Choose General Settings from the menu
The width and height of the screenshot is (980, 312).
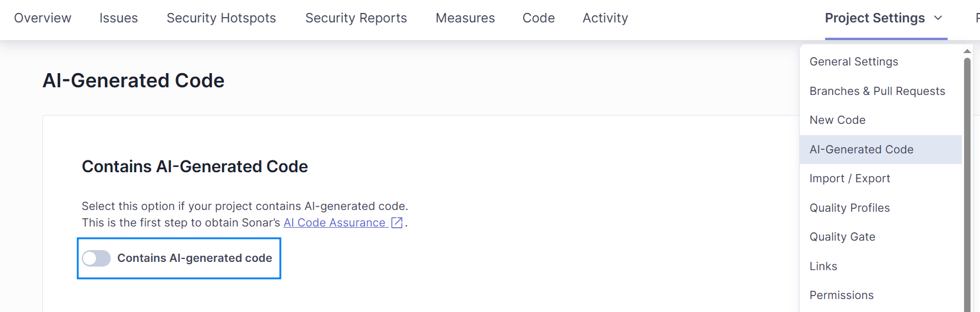click(853, 62)
